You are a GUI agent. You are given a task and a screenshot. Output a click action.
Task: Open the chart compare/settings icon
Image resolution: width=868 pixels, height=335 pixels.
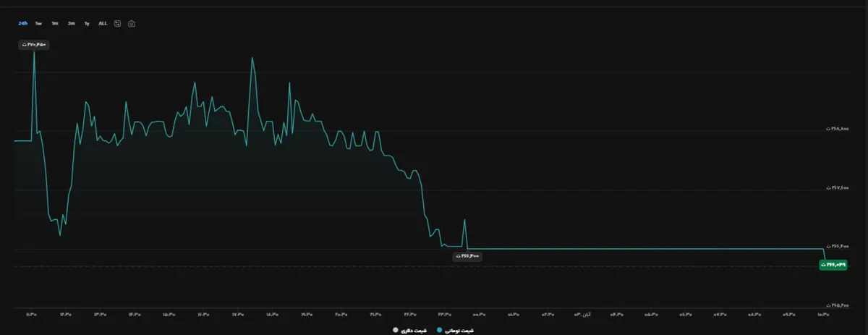click(117, 23)
